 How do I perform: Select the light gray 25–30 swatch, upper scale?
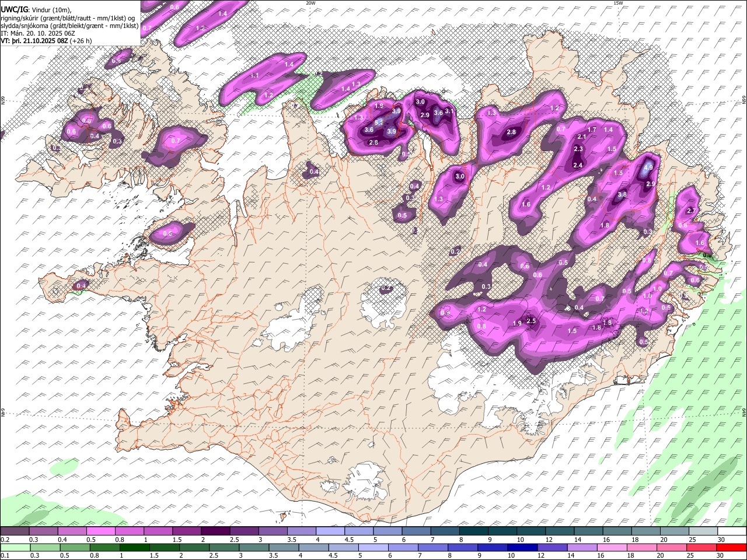point(703,531)
